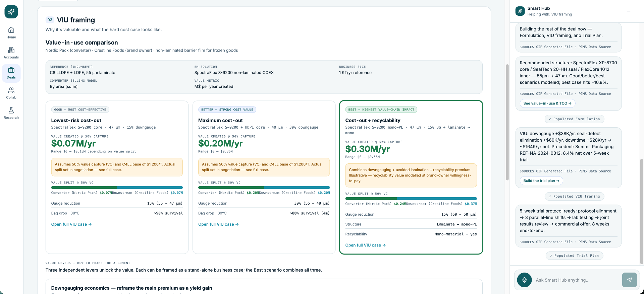Click the >90% survival bag drop value
The width and height of the screenshot is (644, 294).
[168, 213]
